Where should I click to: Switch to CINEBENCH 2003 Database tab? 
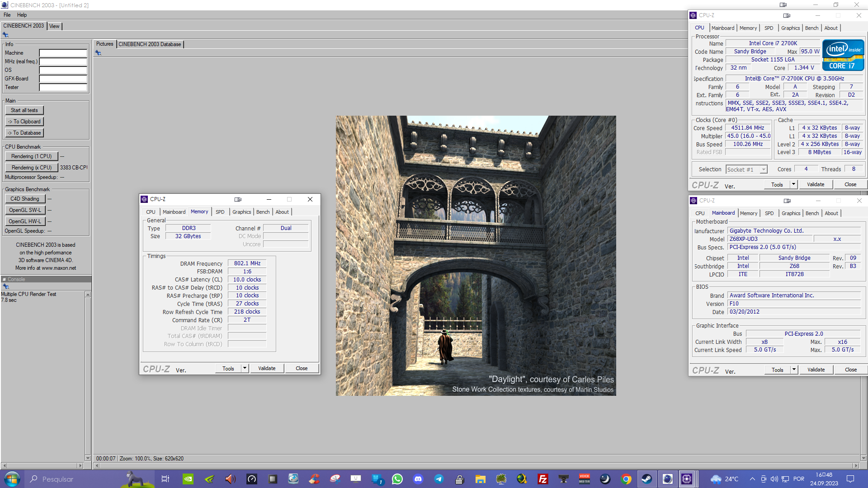click(150, 44)
